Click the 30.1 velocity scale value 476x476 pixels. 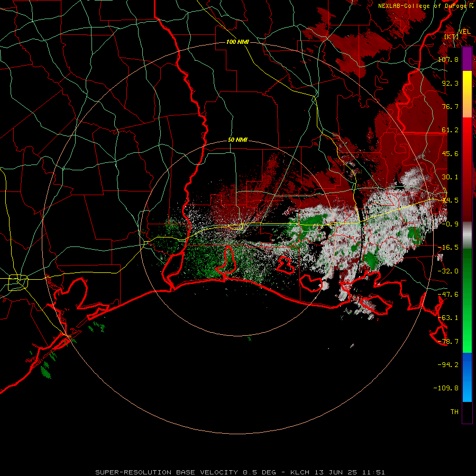pos(450,177)
